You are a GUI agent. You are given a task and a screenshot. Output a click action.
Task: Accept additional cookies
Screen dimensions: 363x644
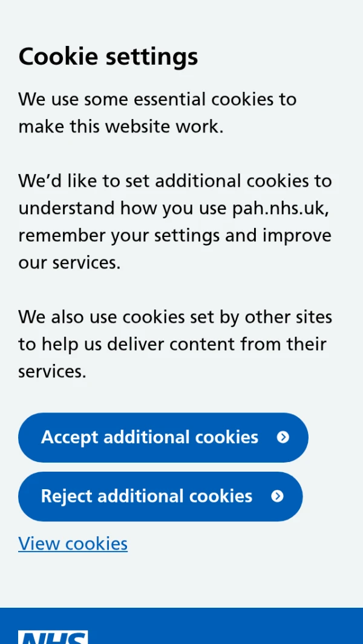149,437
